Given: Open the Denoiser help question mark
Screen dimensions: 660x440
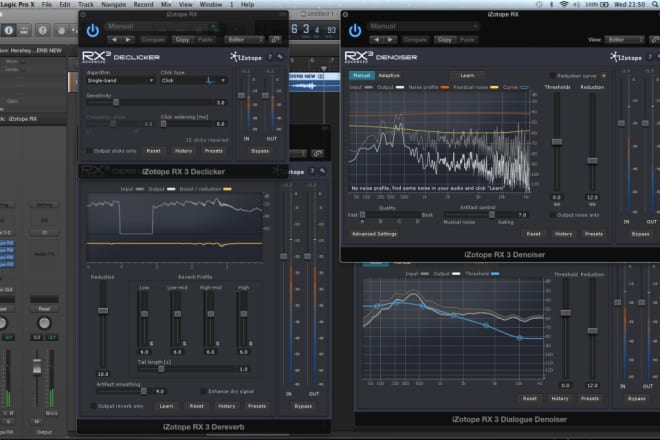Looking at the screenshot, I should (649, 57).
